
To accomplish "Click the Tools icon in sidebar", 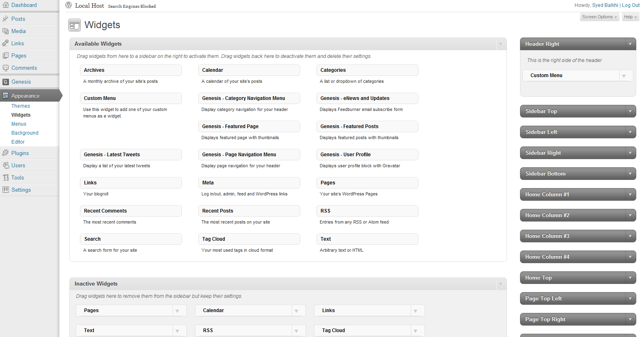I will pos(5,177).
